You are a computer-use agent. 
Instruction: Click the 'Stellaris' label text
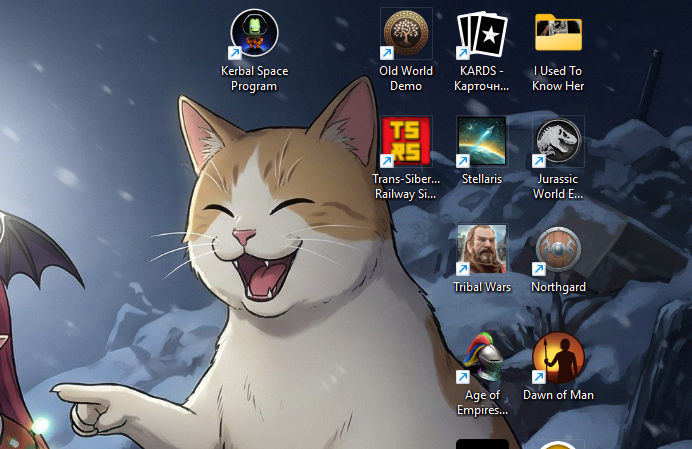click(x=482, y=179)
